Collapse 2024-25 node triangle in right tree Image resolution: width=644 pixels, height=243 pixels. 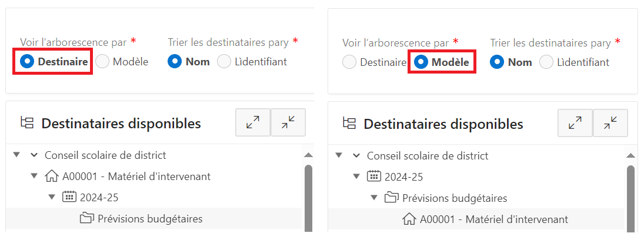356,177
